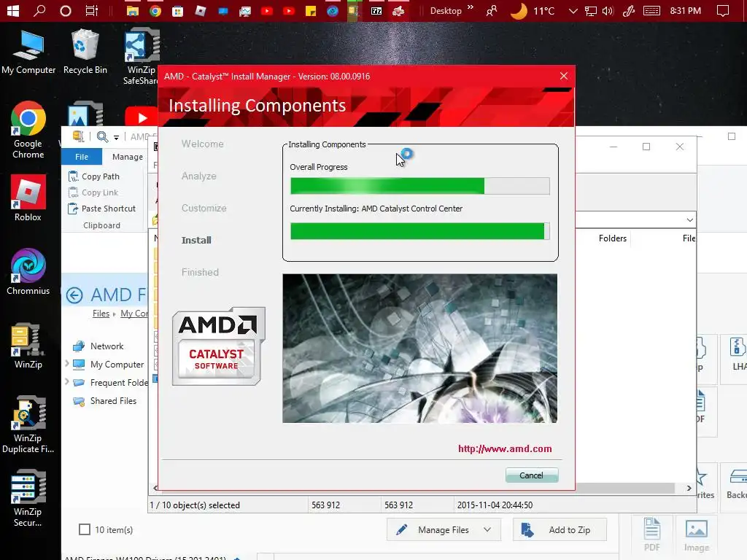Click Paste Shortcut in WinZip ribbon
Image resolution: width=747 pixels, height=560 pixels.
(x=102, y=209)
